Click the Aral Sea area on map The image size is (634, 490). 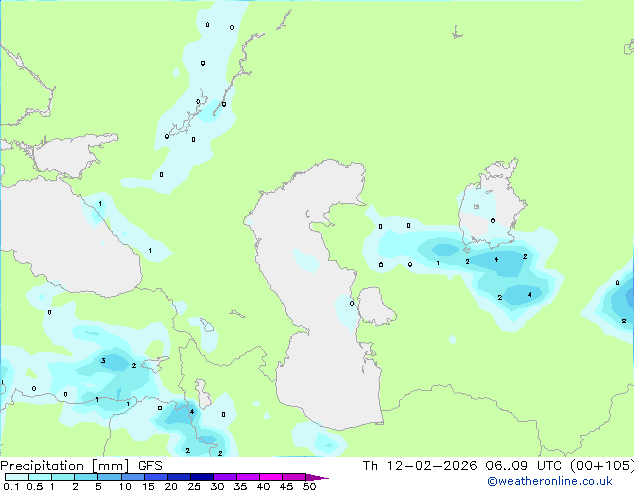click(491, 204)
